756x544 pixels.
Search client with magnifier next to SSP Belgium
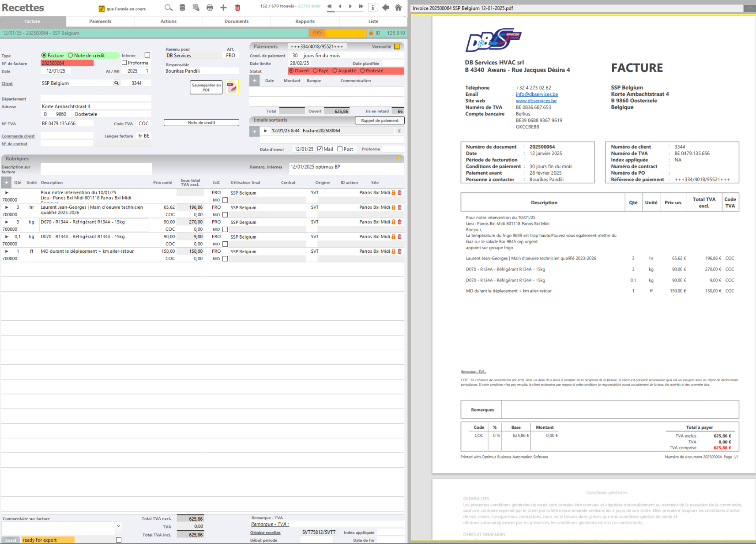pos(117,83)
